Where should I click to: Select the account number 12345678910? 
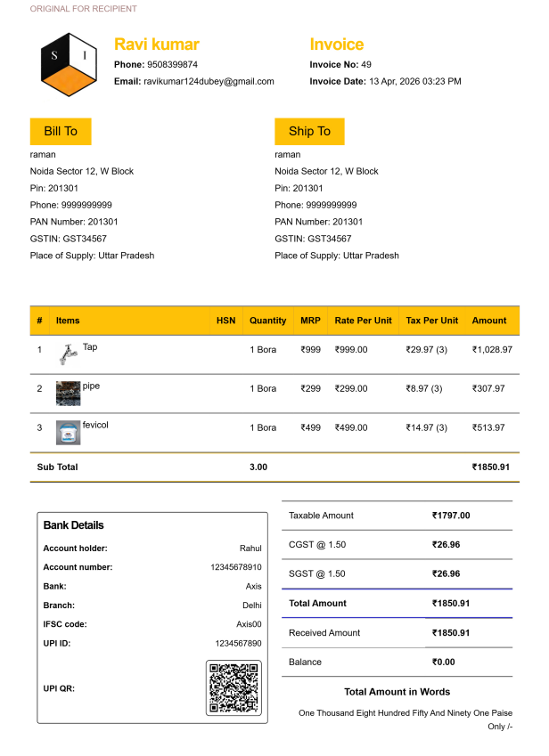(x=235, y=567)
